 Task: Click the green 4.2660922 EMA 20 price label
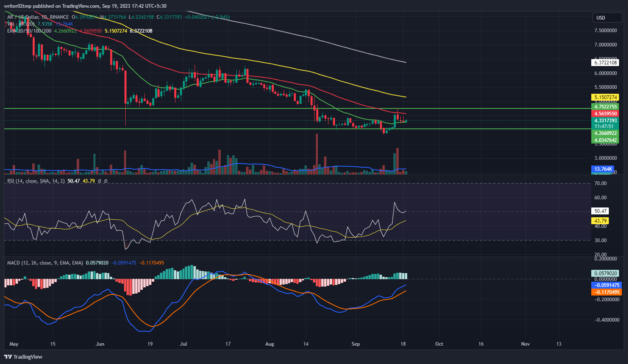pos(606,133)
